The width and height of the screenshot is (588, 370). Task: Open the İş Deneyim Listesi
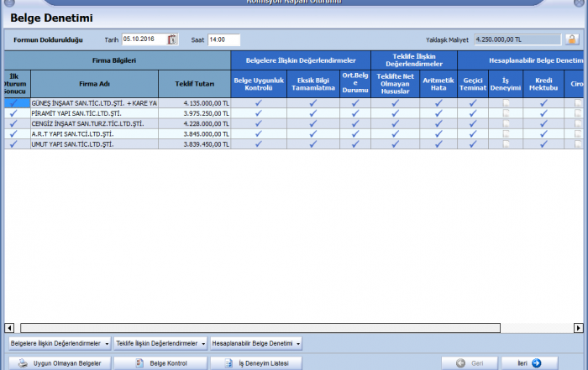point(255,363)
